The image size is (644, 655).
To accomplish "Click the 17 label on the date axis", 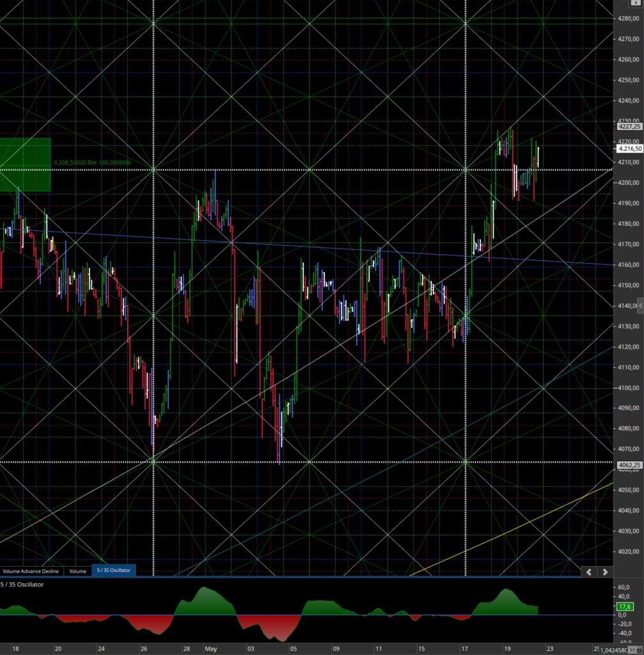I will click(x=464, y=649).
